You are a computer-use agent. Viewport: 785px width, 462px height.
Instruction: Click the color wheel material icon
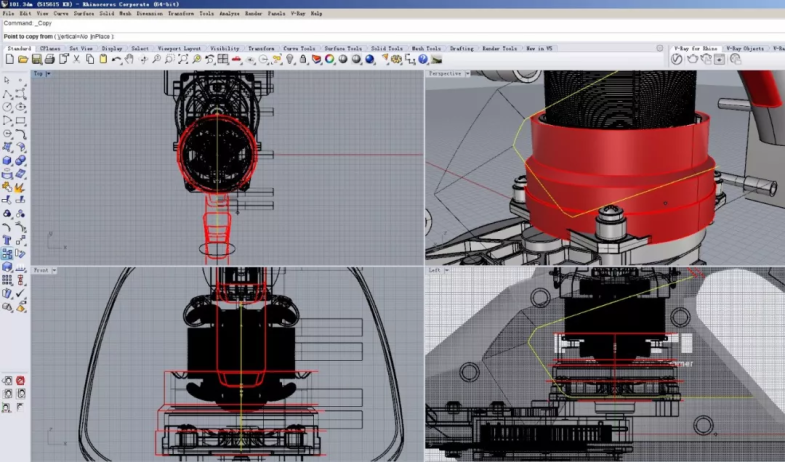[330, 60]
